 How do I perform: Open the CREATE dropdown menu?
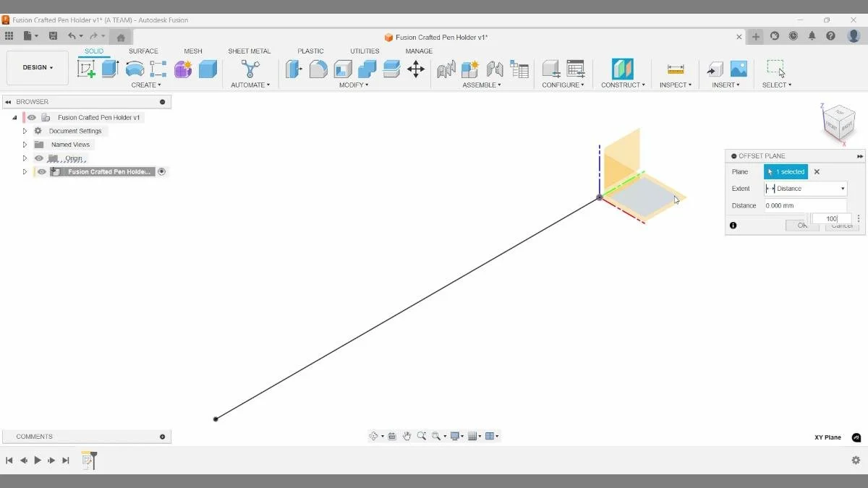(146, 85)
